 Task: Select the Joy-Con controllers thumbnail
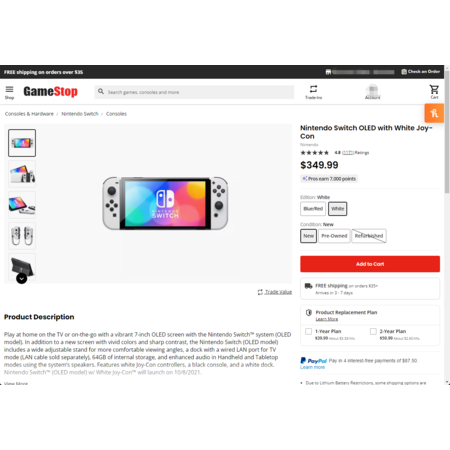[22, 236]
